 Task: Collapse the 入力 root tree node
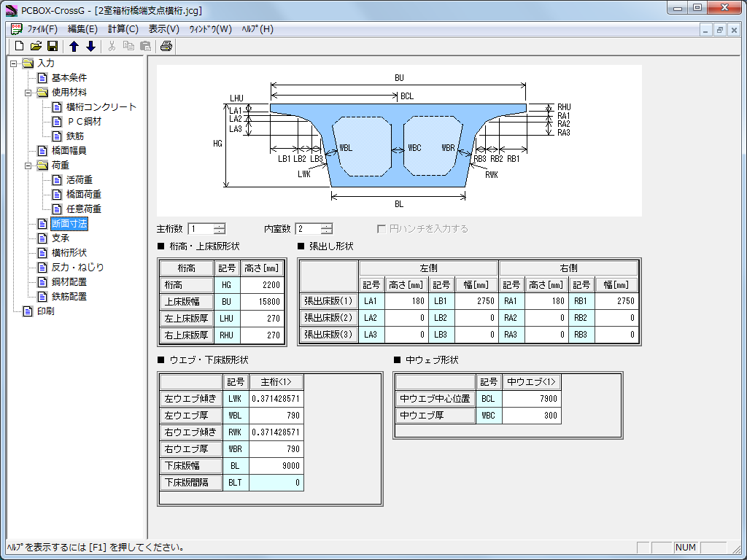click(13, 63)
